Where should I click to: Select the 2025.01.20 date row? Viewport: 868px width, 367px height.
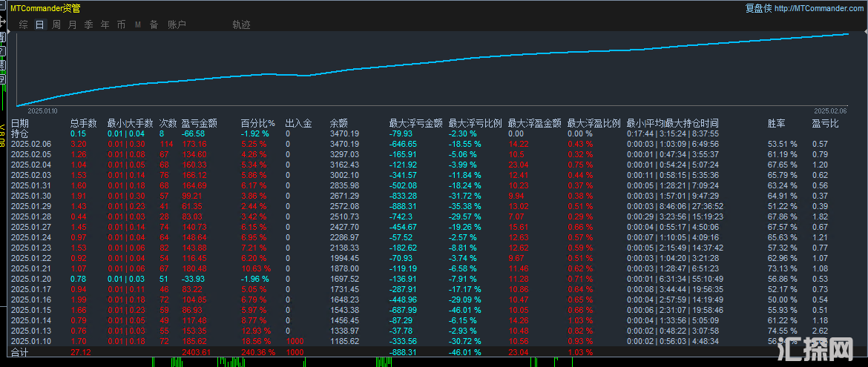point(32,279)
